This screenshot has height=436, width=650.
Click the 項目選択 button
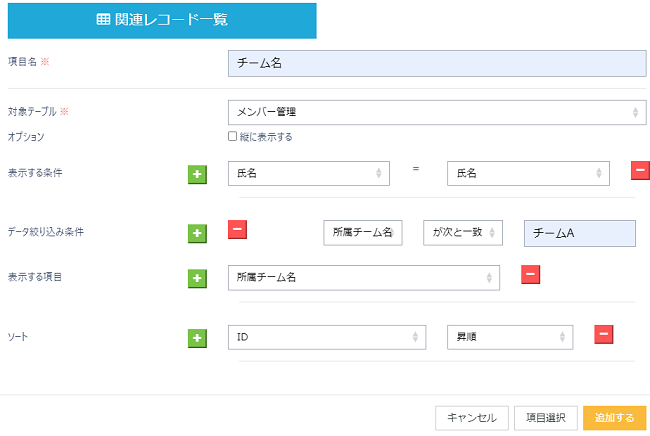(547, 418)
